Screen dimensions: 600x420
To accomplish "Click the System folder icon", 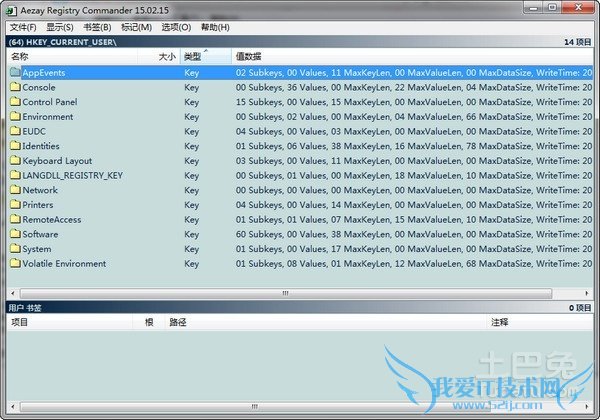I will pos(15,249).
